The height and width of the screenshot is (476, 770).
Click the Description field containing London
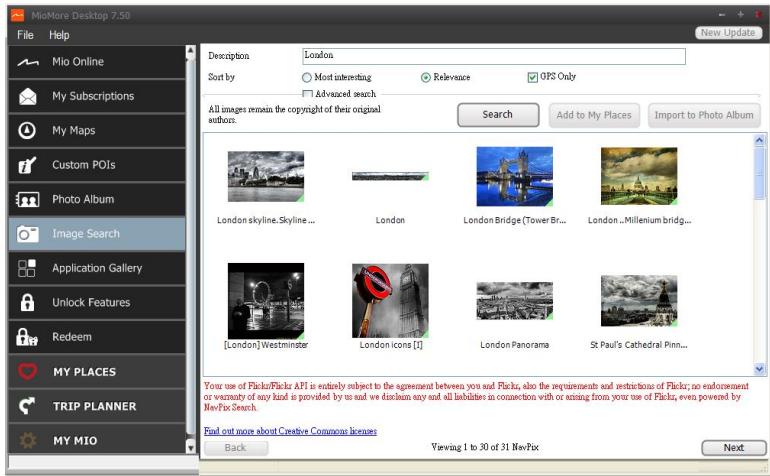[x=494, y=56]
